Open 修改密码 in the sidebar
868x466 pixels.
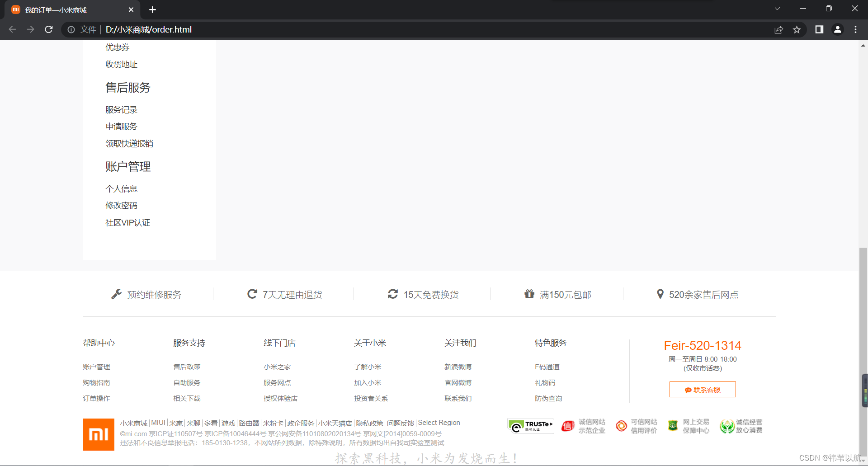[121, 206]
